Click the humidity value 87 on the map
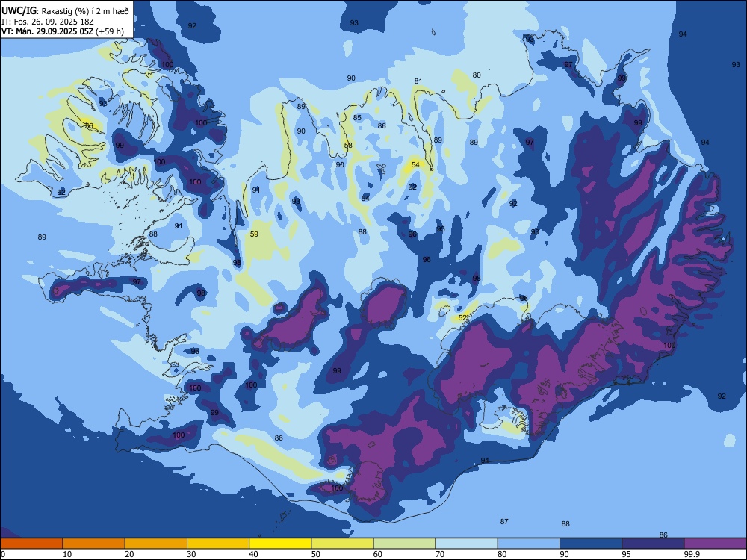Viewport: 747px width, 560px height. coord(504,522)
